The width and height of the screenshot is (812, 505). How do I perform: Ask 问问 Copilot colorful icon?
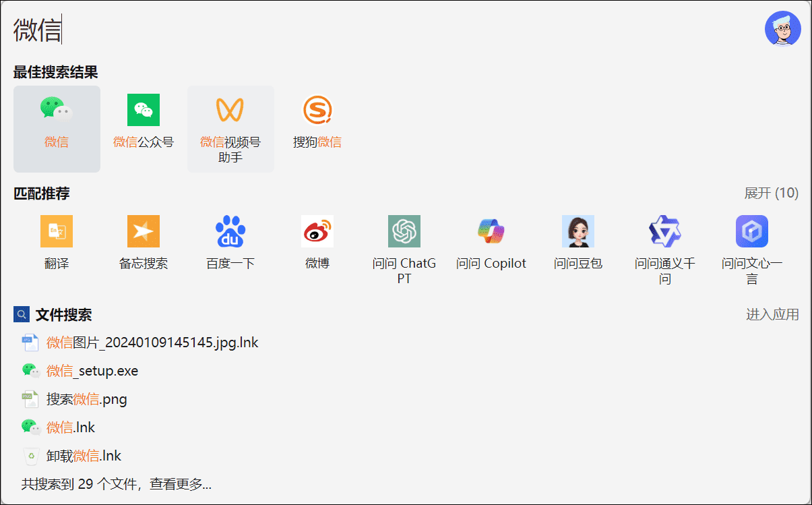[x=491, y=231]
